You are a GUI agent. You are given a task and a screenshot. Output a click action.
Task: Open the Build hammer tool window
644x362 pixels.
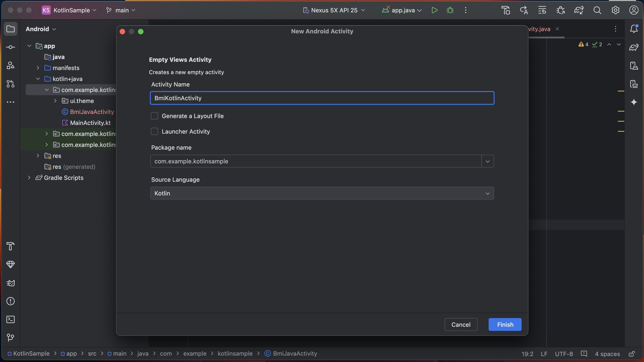(x=10, y=246)
